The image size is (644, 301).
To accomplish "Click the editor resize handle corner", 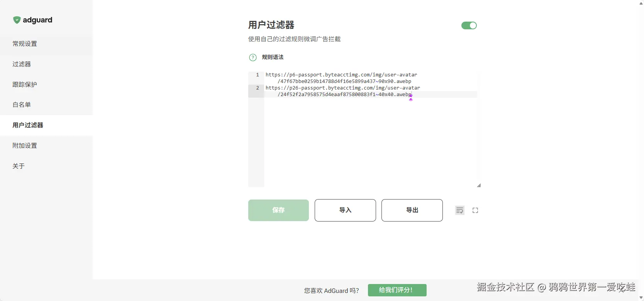I will 479,185.
